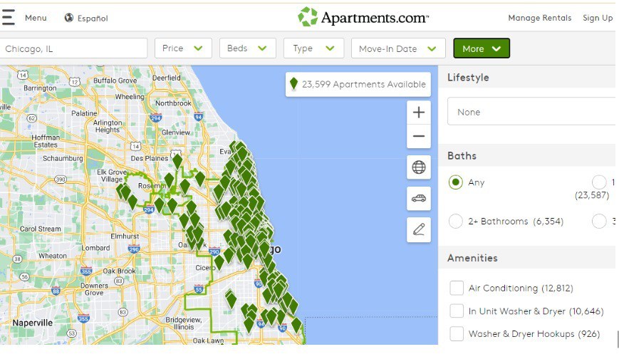Open the Lifestyle dropdown showing None
Screen dimensions: 619x364
point(531,112)
